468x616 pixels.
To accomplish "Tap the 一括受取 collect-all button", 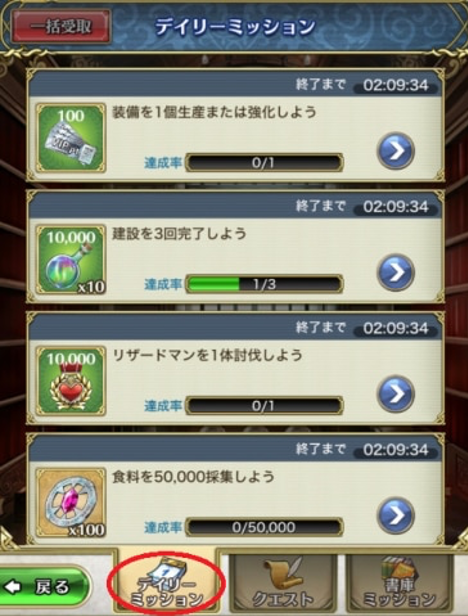I will [x=61, y=27].
